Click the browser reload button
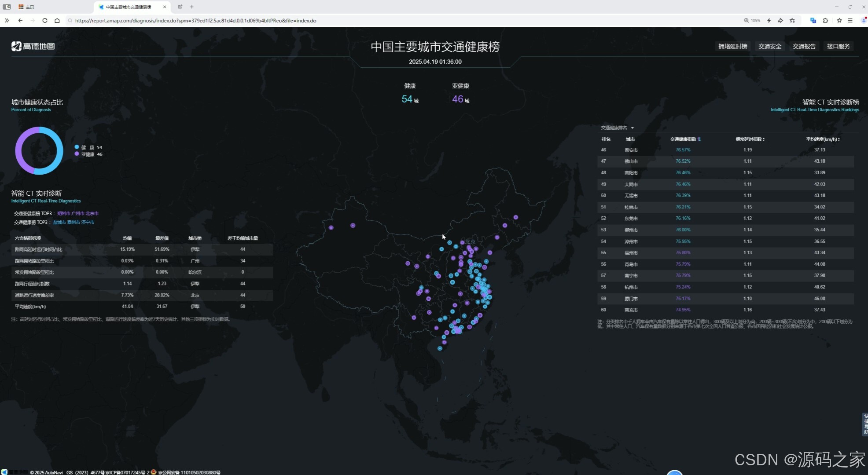This screenshot has width=868, height=475. (x=44, y=20)
